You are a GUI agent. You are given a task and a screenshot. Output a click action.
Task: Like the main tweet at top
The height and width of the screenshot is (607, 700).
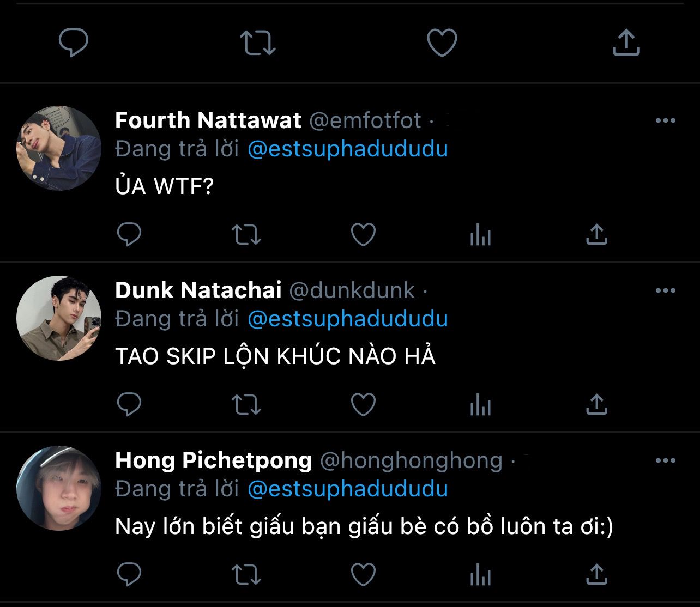442,43
